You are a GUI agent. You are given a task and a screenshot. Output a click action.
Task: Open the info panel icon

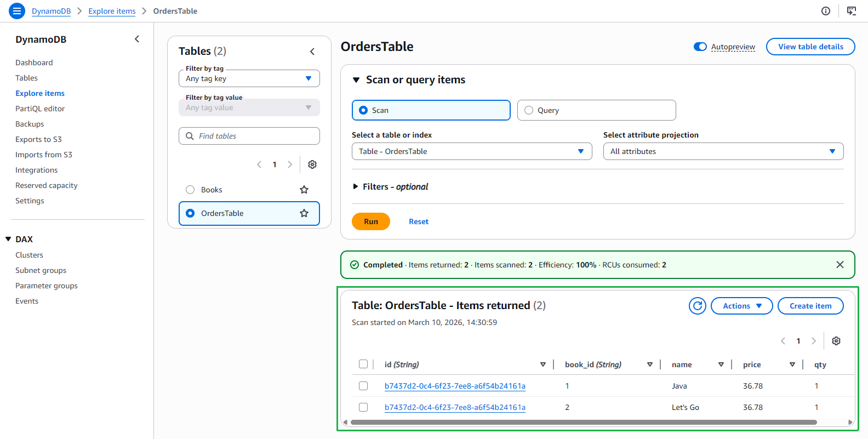tap(826, 11)
